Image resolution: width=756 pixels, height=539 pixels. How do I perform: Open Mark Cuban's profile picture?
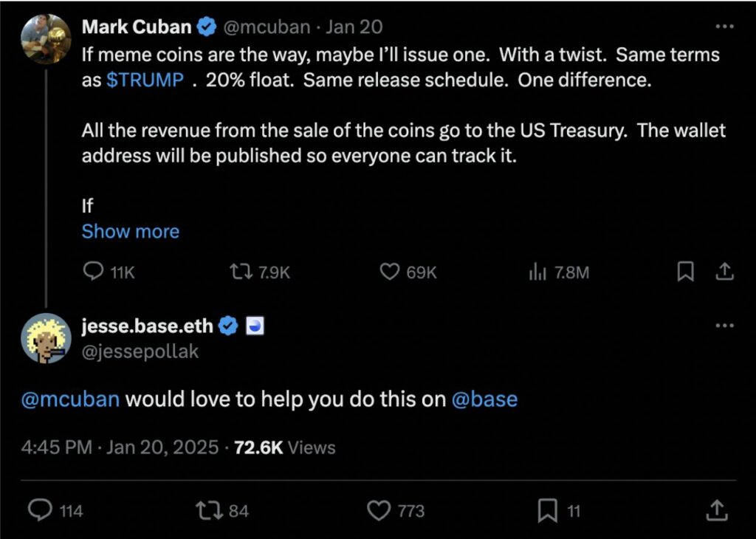46,39
